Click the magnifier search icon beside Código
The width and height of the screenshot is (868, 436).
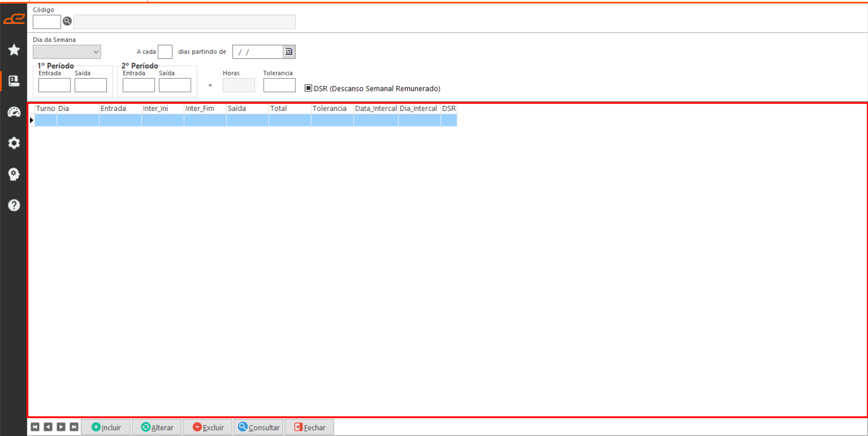pyautogui.click(x=67, y=21)
